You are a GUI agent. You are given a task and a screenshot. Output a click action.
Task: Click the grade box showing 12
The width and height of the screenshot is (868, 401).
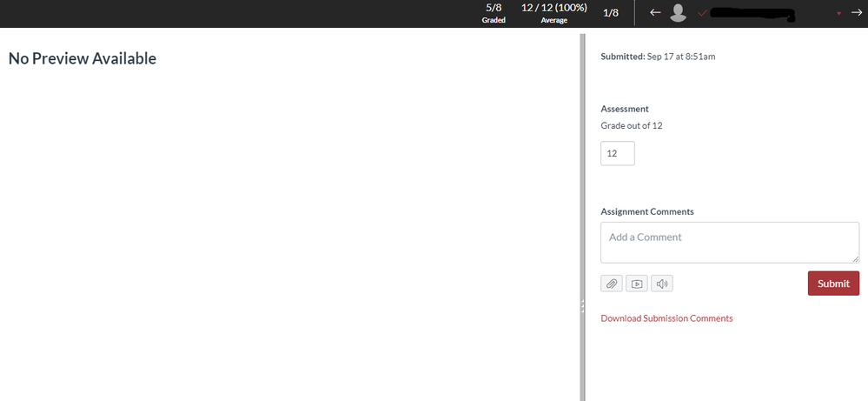pyautogui.click(x=618, y=153)
